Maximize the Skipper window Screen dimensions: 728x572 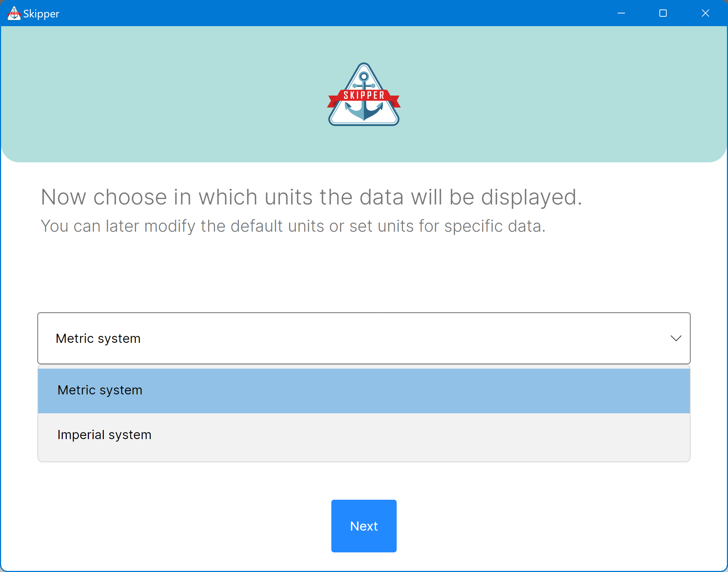pos(663,13)
